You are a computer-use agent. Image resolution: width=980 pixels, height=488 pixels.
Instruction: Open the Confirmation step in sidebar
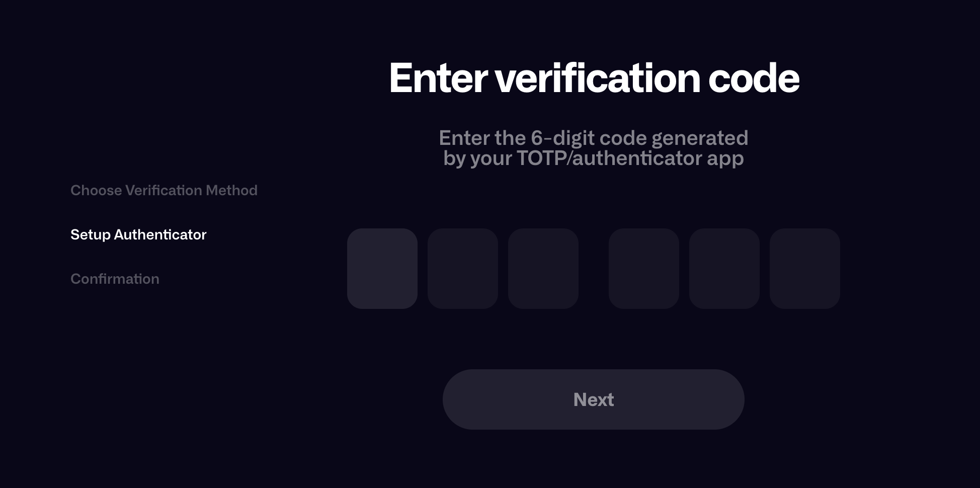point(115,279)
